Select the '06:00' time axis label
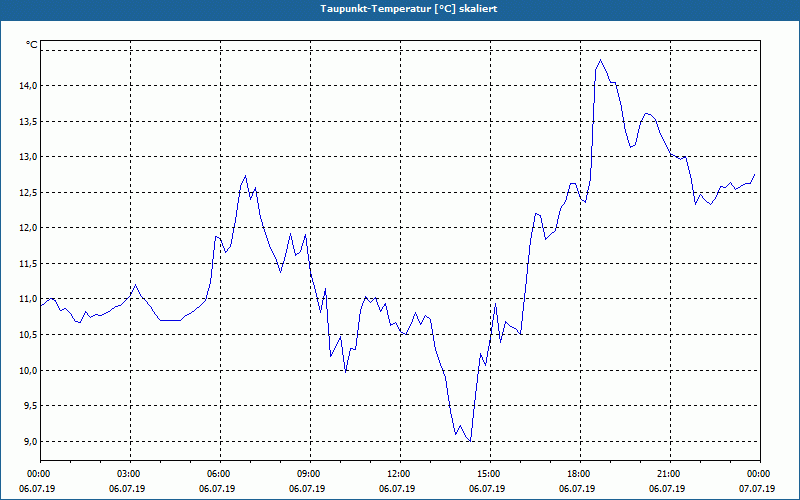Screen dimensions: 800x500 click(x=217, y=474)
